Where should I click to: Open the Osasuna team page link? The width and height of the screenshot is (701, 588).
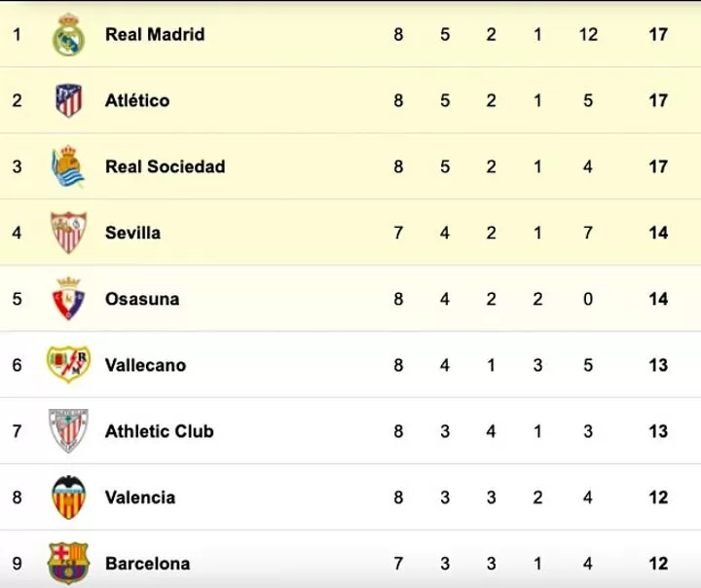(x=142, y=299)
